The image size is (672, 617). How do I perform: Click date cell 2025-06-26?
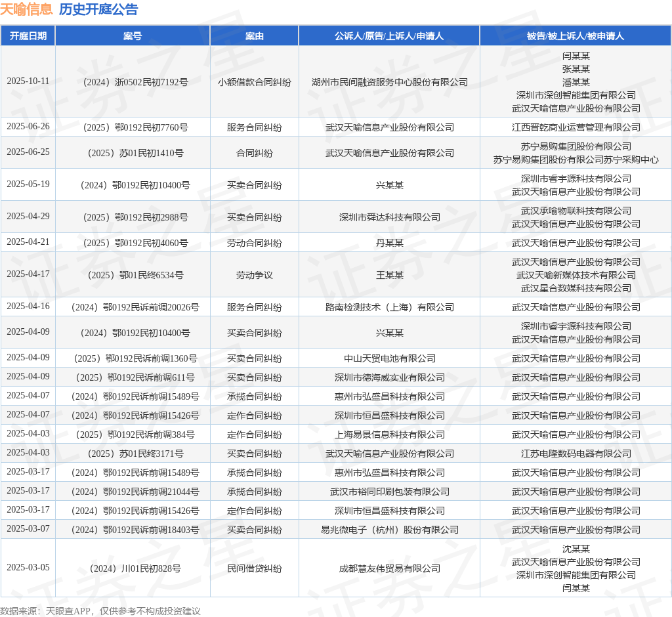[28, 127]
